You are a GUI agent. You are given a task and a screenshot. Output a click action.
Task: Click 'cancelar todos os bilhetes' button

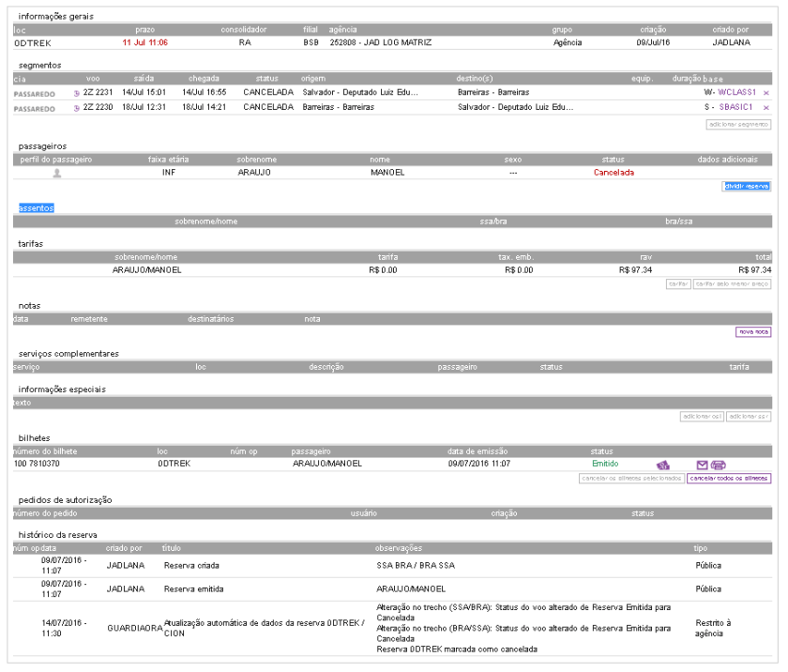point(728,478)
